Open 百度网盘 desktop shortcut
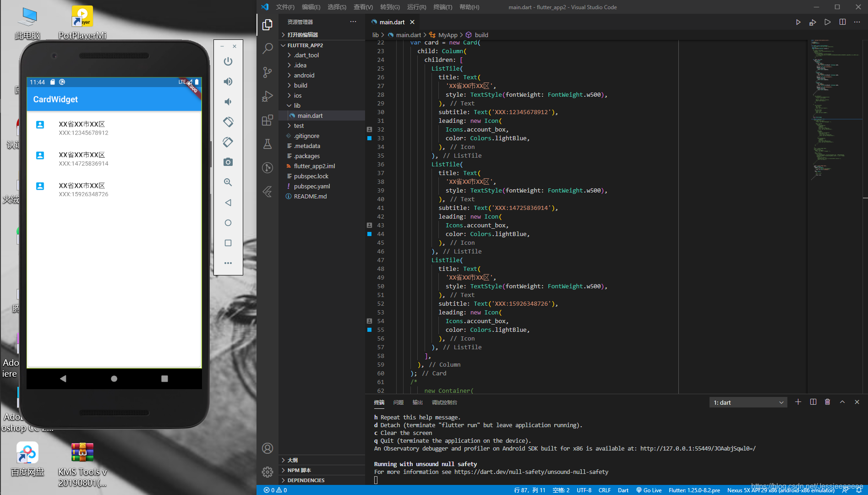868x495 pixels. click(27, 459)
